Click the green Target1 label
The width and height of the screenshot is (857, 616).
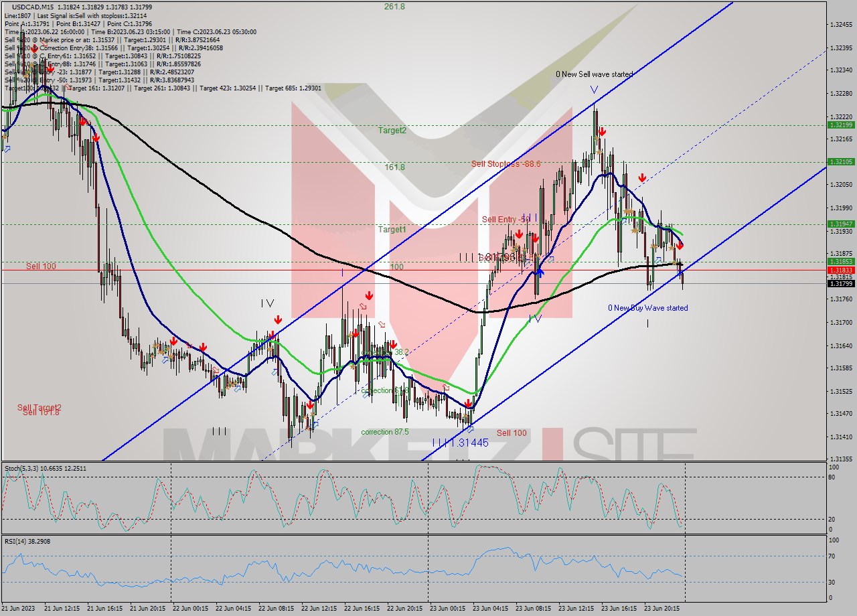click(392, 229)
